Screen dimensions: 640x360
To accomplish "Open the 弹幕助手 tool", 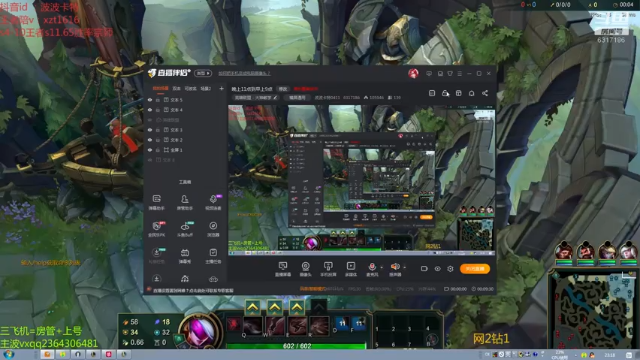I will pos(157,202).
